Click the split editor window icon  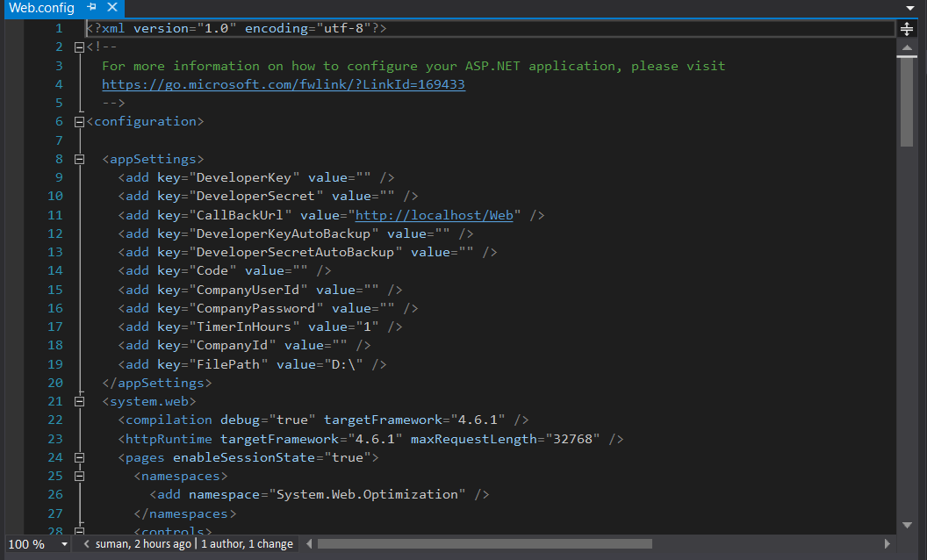tap(907, 28)
